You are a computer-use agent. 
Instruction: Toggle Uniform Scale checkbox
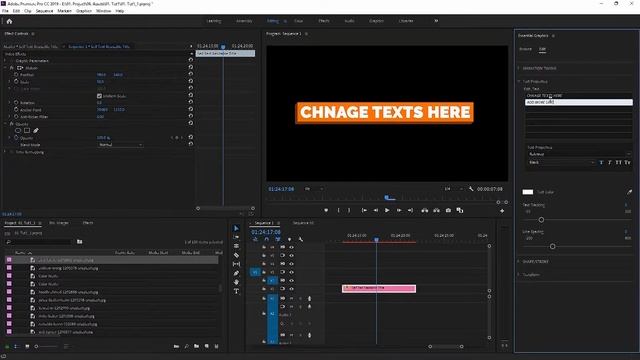[99, 96]
